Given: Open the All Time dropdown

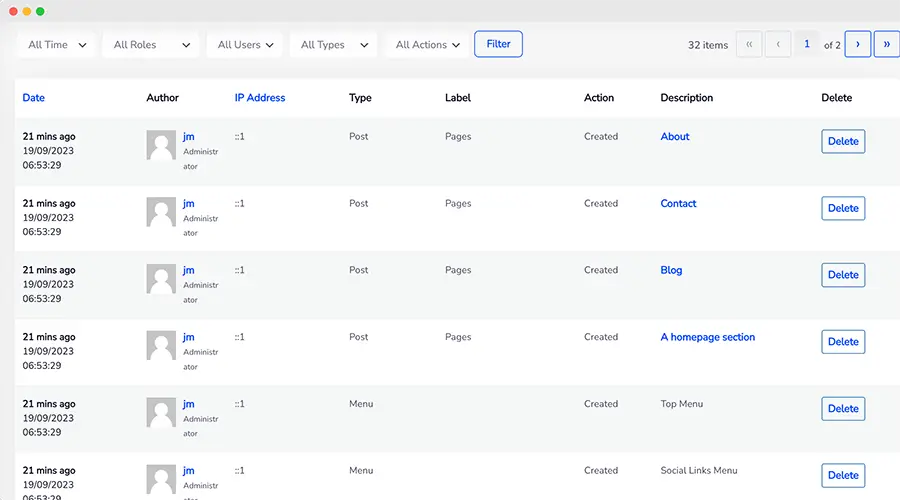Looking at the screenshot, I should (x=57, y=45).
